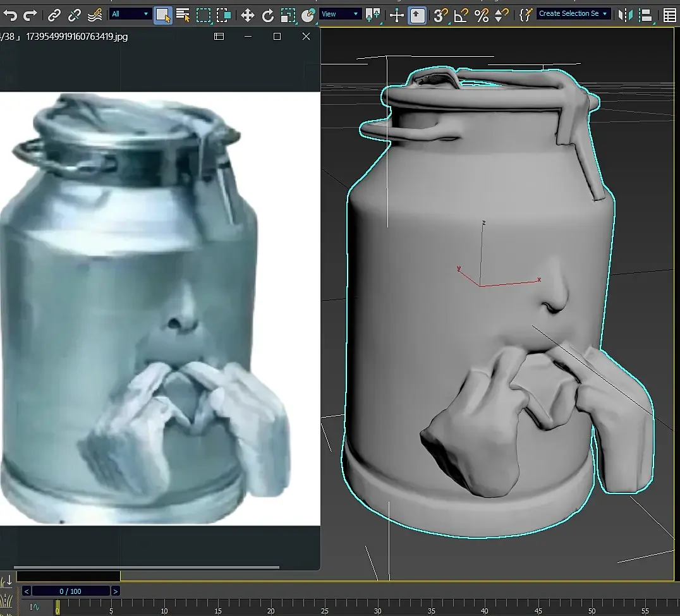
Task: Toggle Window/Crossing selection mode
Action: (223, 15)
